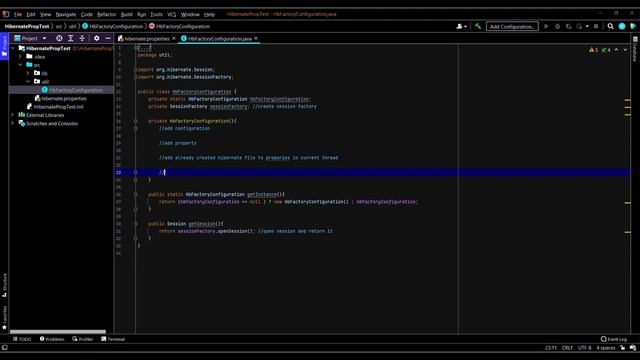
Task: Open the Refactor menu
Action: click(x=107, y=14)
